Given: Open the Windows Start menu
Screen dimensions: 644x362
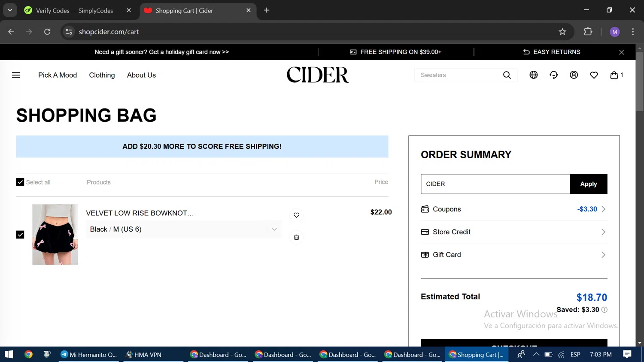Looking at the screenshot, I should tap(9, 354).
